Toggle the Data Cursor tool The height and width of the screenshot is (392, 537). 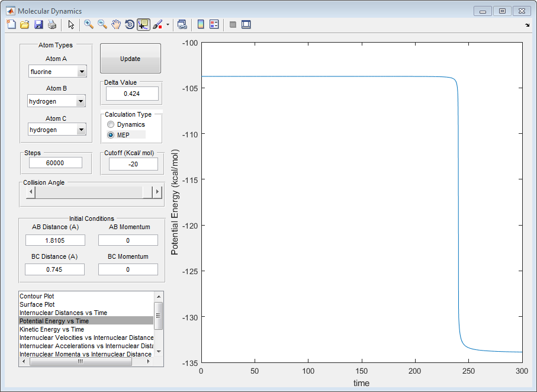pyautogui.click(x=143, y=24)
